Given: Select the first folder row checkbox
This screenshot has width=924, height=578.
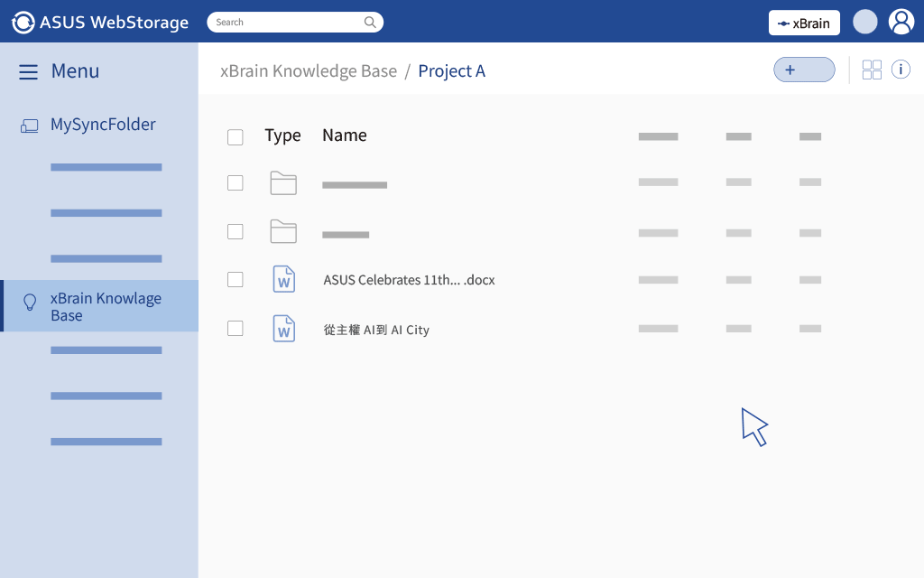Looking at the screenshot, I should click(236, 183).
